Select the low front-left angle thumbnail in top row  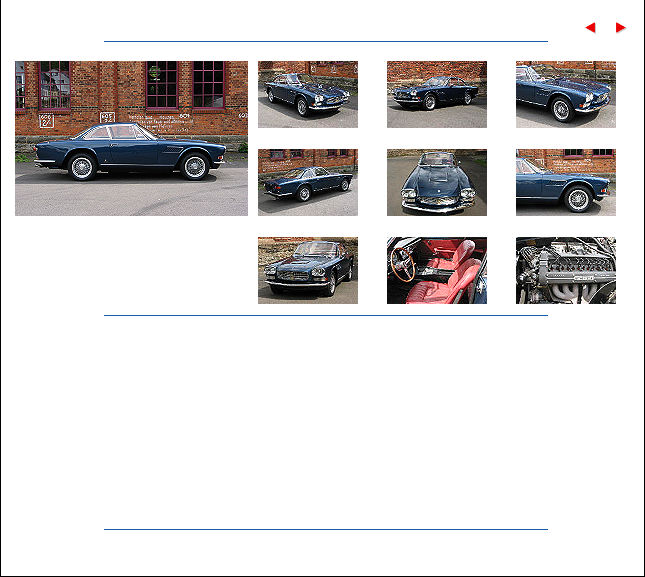point(437,94)
